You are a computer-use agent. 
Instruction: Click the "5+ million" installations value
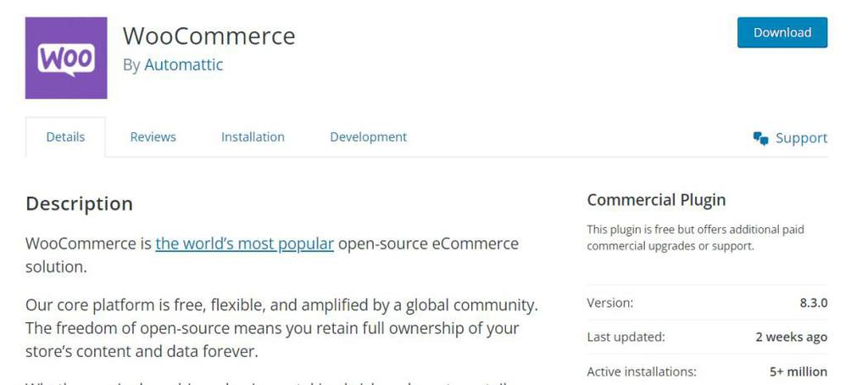pos(798,371)
